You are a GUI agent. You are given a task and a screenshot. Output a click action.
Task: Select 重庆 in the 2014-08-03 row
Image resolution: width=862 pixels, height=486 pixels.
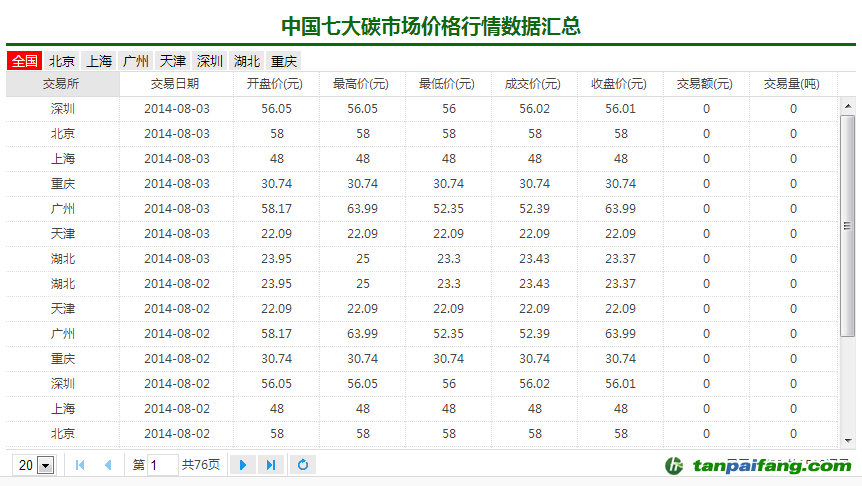click(63, 184)
